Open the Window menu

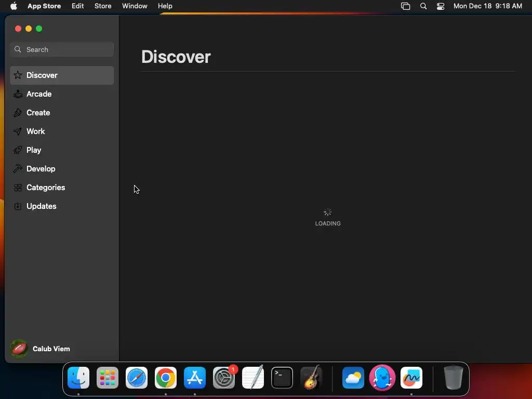point(135,6)
